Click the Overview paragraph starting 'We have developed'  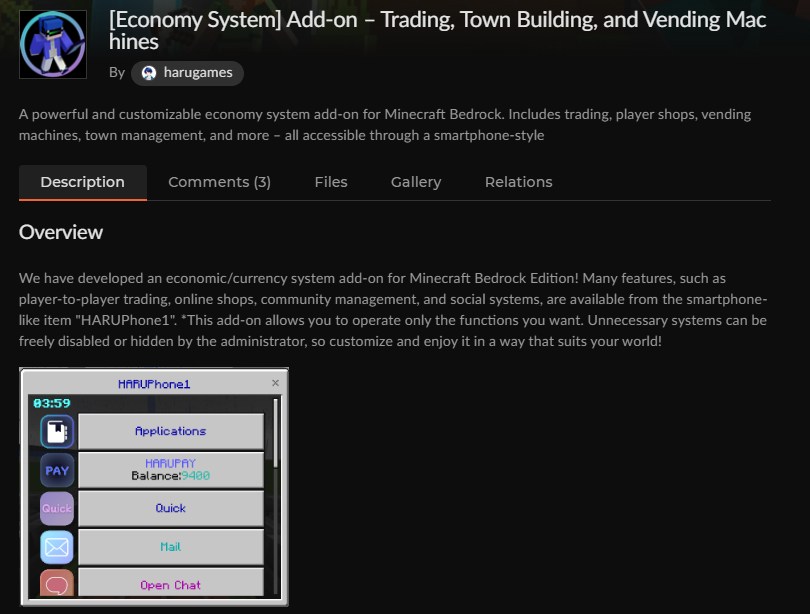click(393, 310)
